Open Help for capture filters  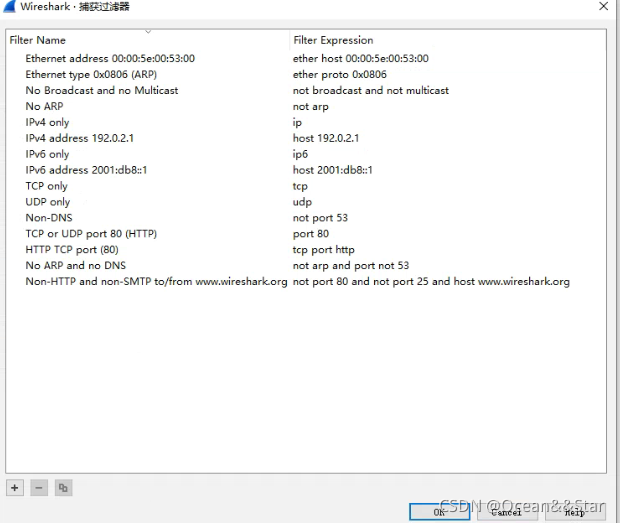[575, 512]
